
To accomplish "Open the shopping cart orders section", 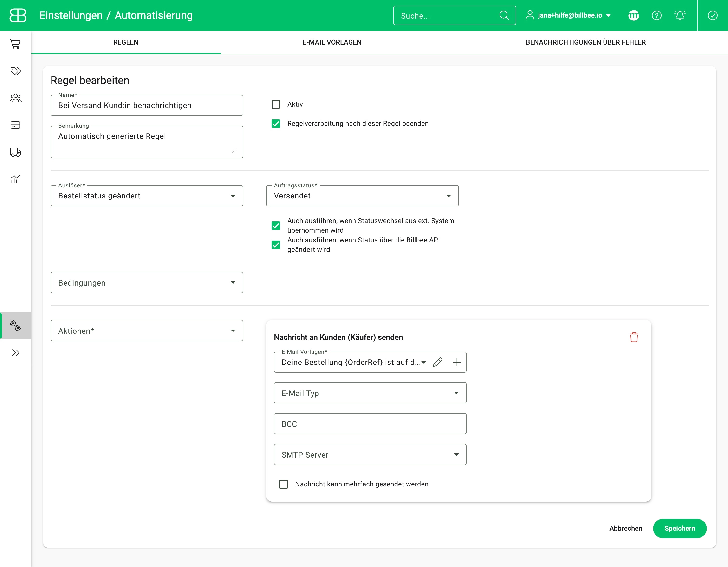I will (x=15, y=44).
